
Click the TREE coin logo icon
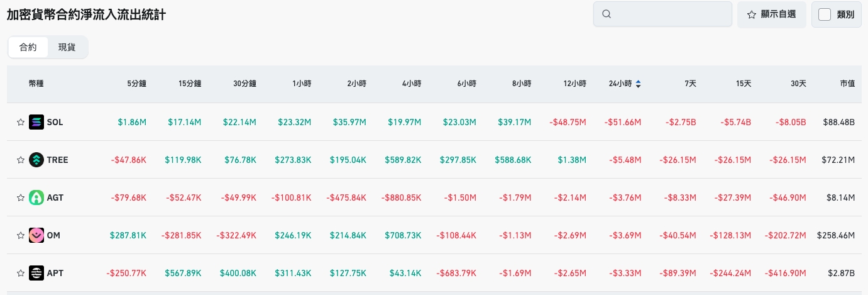pyautogui.click(x=36, y=160)
